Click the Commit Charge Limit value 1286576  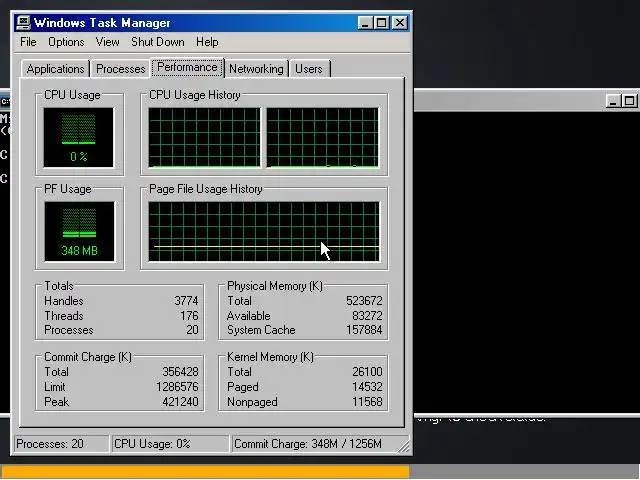pyautogui.click(x=177, y=387)
